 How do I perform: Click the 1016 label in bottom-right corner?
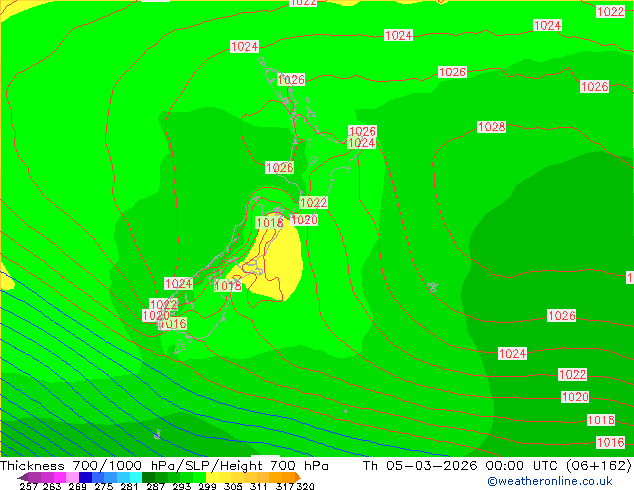click(611, 442)
